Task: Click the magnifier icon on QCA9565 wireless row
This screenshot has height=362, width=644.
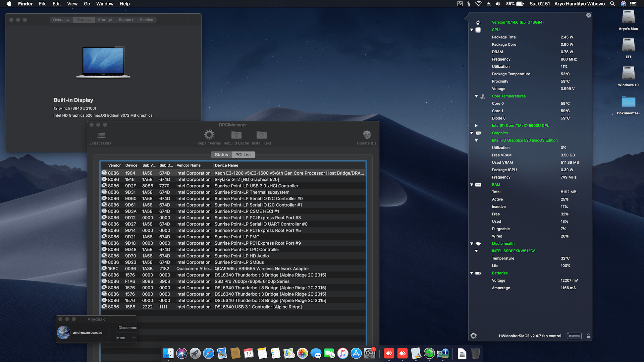Action: point(104,268)
